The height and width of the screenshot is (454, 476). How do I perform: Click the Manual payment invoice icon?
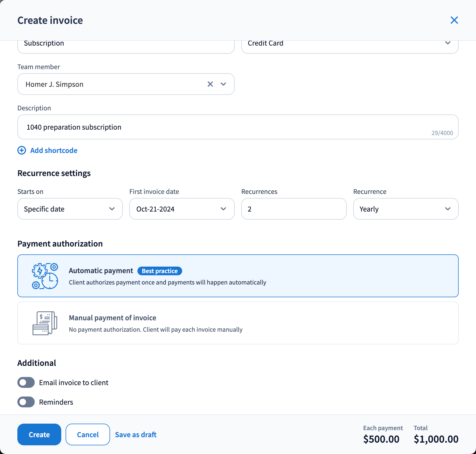tap(45, 323)
